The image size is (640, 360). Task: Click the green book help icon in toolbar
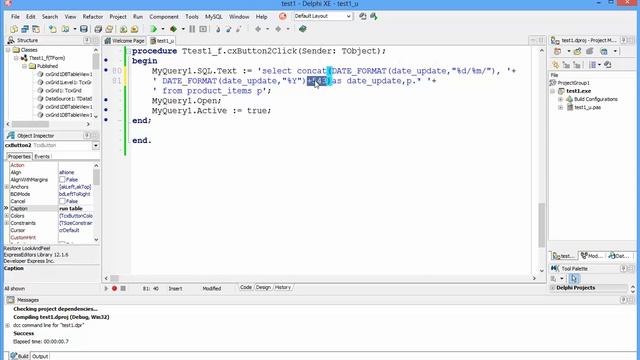[302, 29]
